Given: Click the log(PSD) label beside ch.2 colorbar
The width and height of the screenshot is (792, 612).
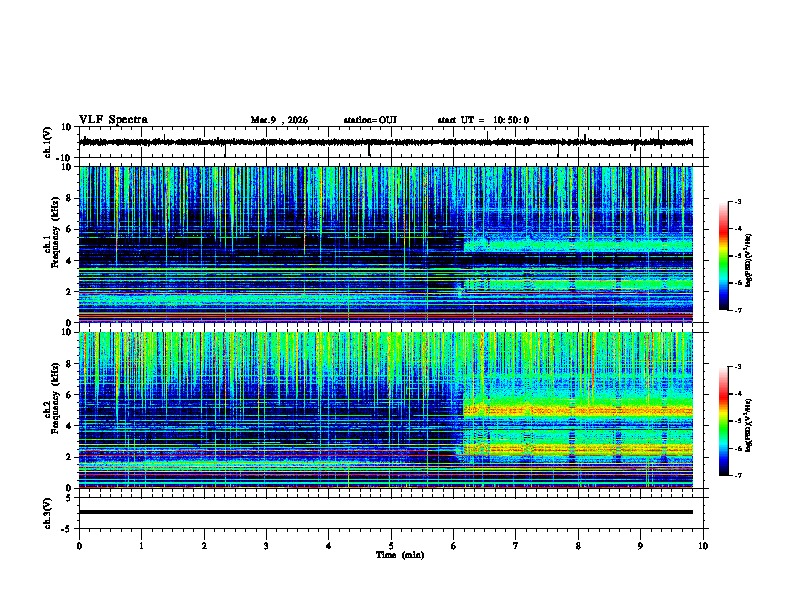Looking at the screenshot, I should click(x=748, y=425).
